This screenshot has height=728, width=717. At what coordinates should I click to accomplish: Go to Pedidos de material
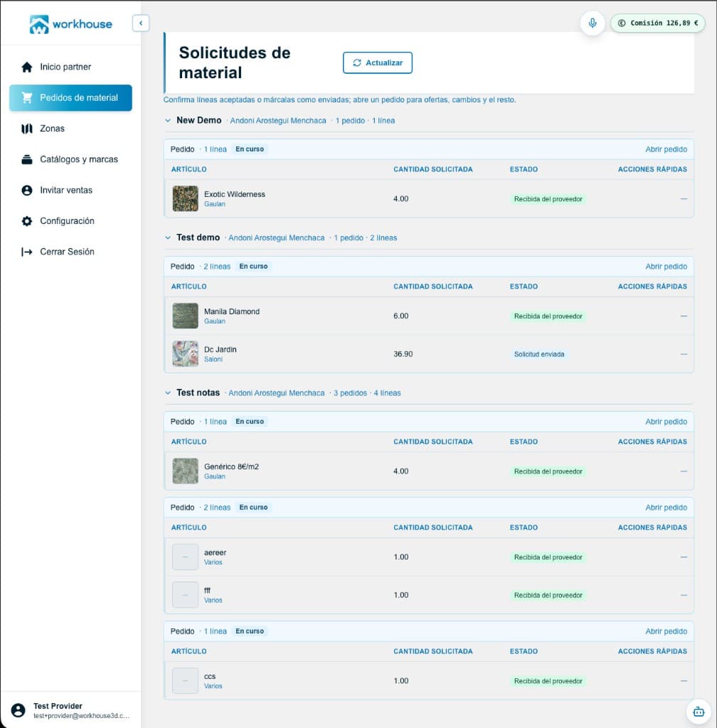(70, 97)
